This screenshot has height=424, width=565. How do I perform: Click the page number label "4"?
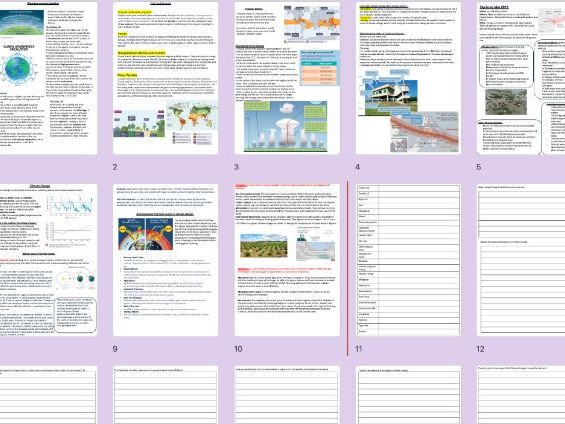[x=357, y=167]
